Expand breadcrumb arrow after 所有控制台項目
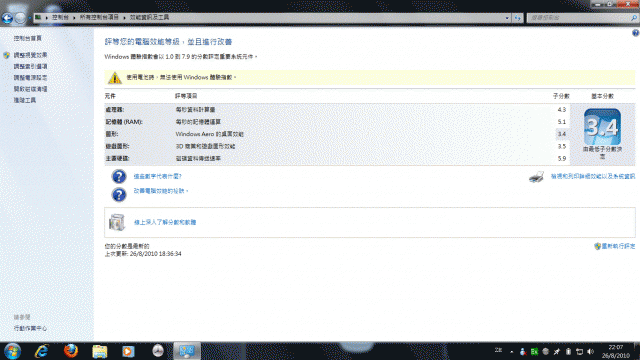Image resolution: width=640 pixels, height=360 pixels. click(124, 18)
